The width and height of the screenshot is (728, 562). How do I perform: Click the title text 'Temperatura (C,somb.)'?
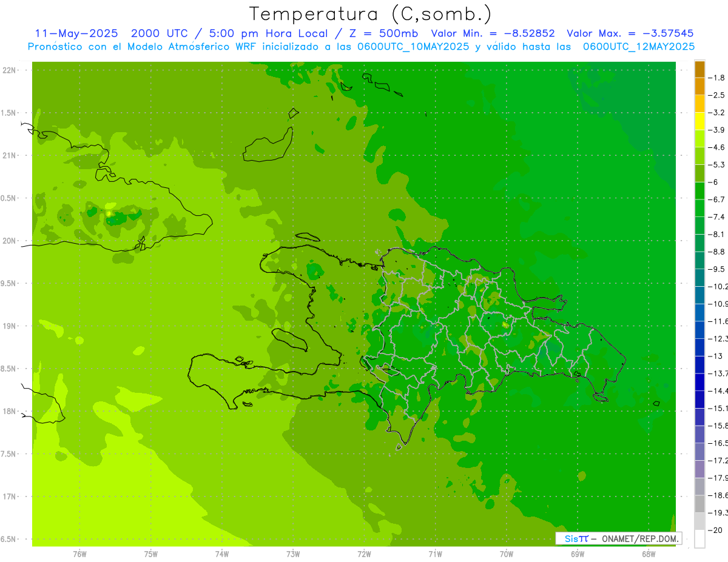[371, 14]
